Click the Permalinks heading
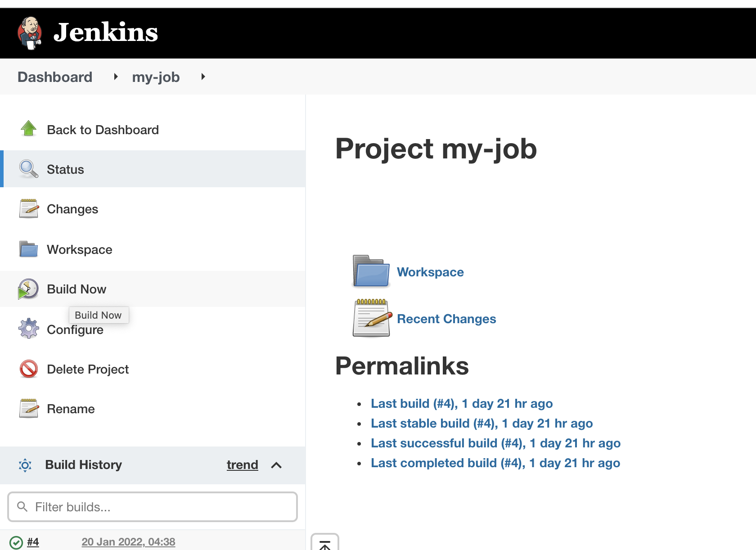The image size is (756, 550). [x=402, y=366]
